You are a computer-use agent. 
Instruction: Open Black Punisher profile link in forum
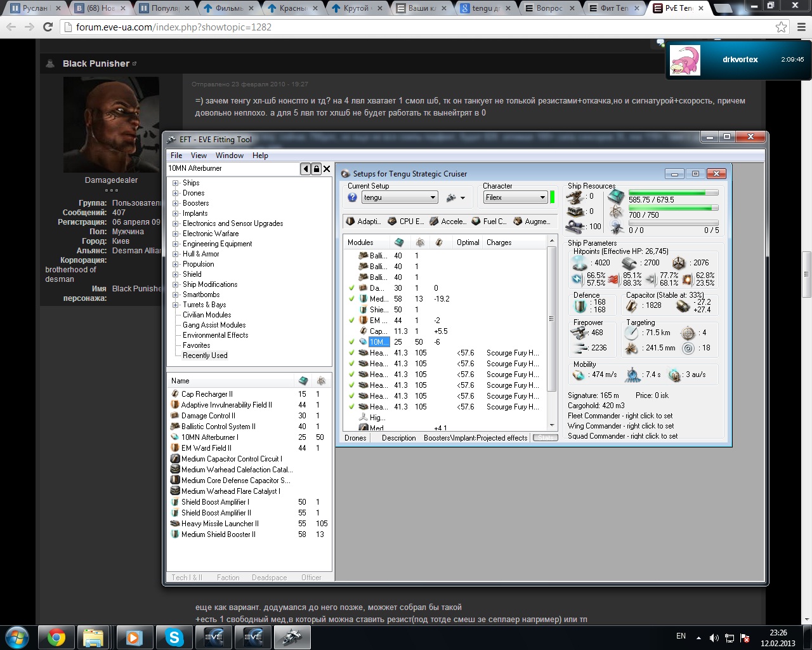(x=96, y=63)
